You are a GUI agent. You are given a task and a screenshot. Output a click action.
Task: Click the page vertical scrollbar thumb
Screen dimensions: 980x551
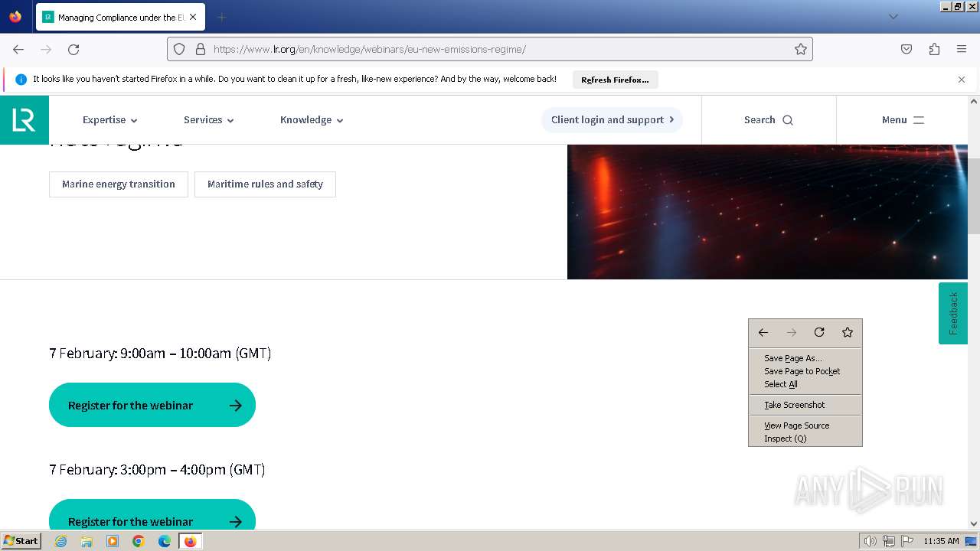(x=974, y=196)
